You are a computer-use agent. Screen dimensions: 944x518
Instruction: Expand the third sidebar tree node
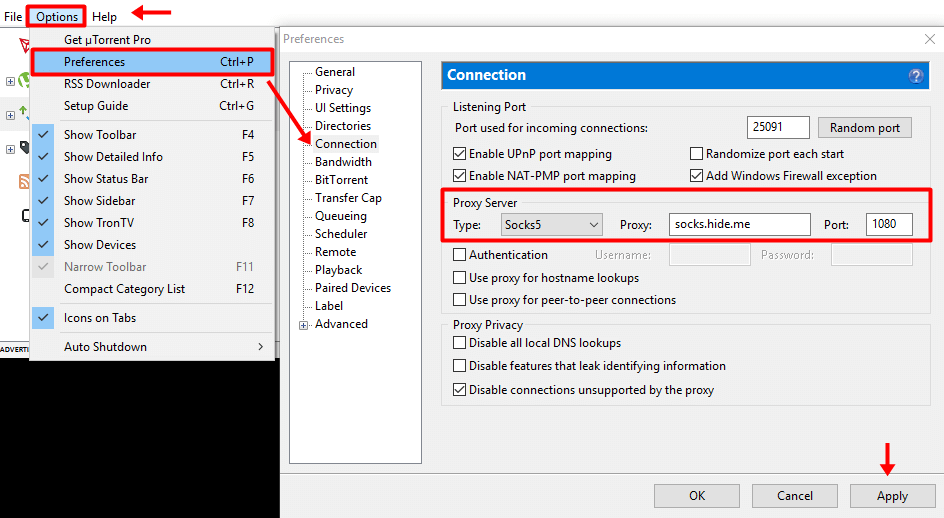coord(10,149)
